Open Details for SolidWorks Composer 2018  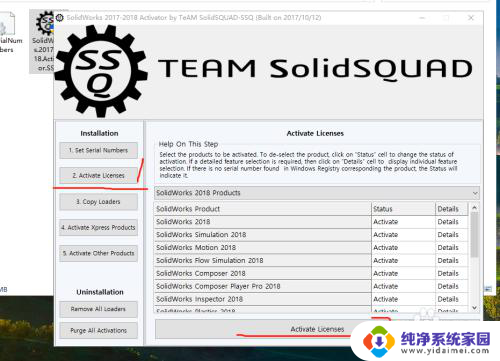(451, 273)
